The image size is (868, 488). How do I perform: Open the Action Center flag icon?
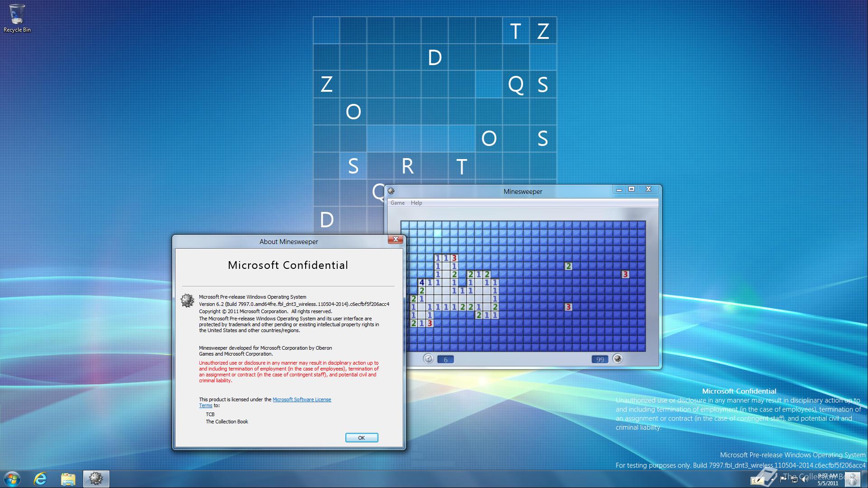pos(783,479)
